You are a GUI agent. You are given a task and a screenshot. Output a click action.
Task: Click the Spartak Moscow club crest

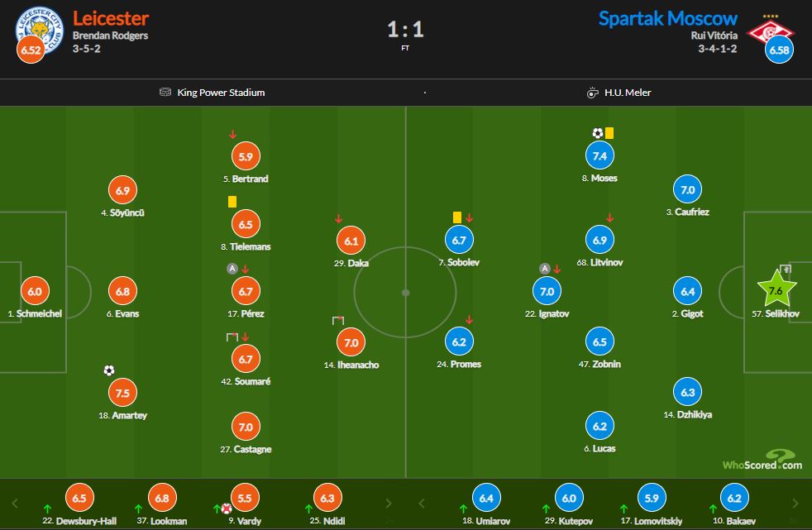[769, 31]
